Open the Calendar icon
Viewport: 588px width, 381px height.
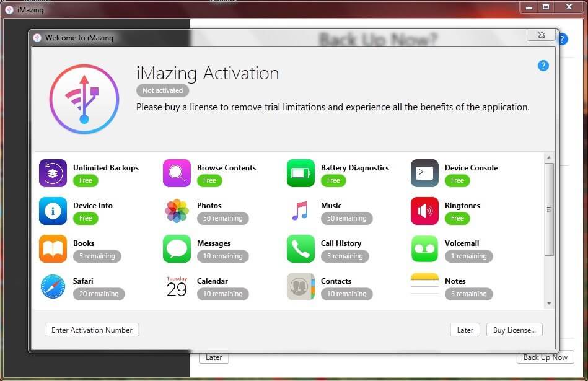coord(177,287)
